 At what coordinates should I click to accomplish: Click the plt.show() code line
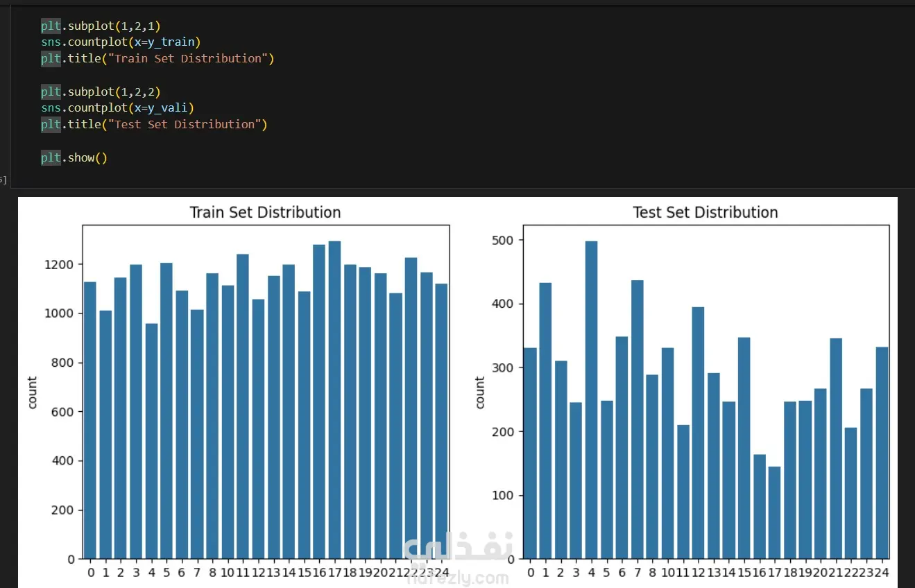[74, 158]
